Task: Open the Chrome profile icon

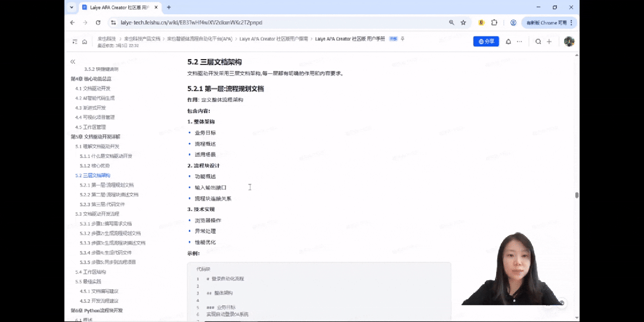Action: pos(513,23)
